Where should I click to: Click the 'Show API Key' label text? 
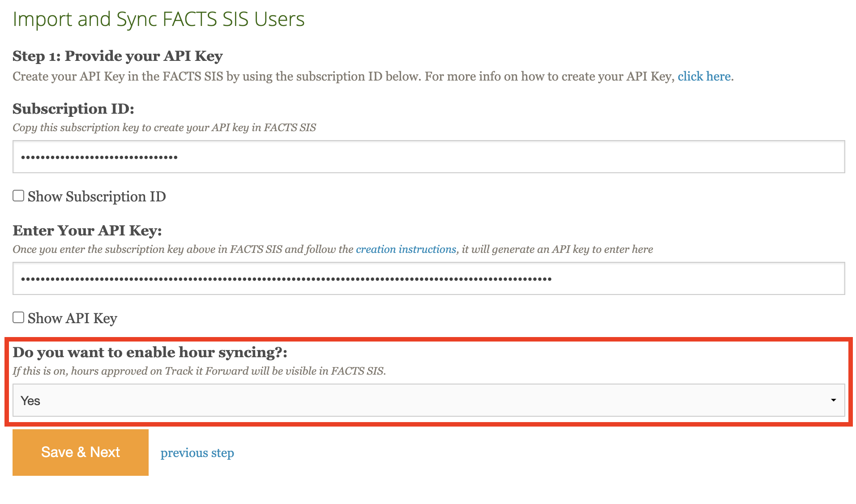(x=73, y=318)
